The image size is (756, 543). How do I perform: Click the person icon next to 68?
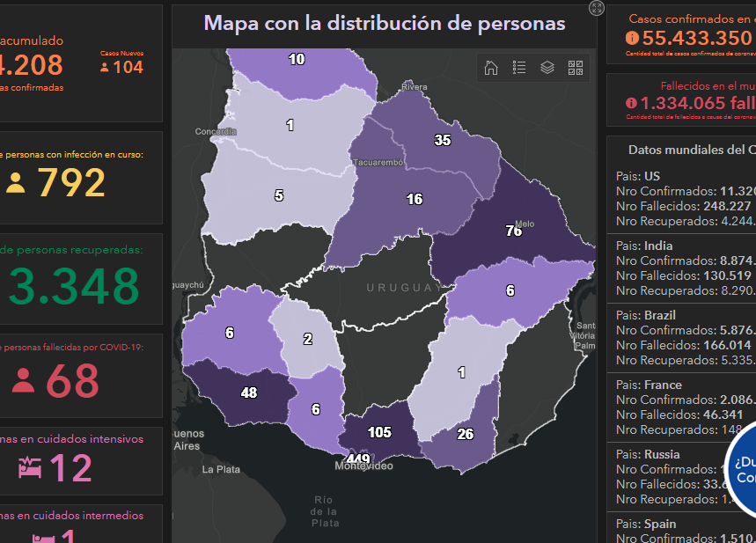23,380
